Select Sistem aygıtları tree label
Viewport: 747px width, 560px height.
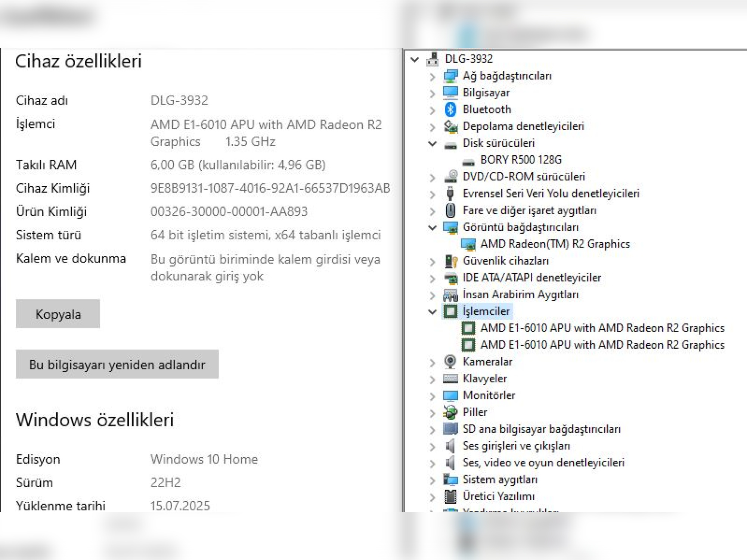click(x=500, y=479)
